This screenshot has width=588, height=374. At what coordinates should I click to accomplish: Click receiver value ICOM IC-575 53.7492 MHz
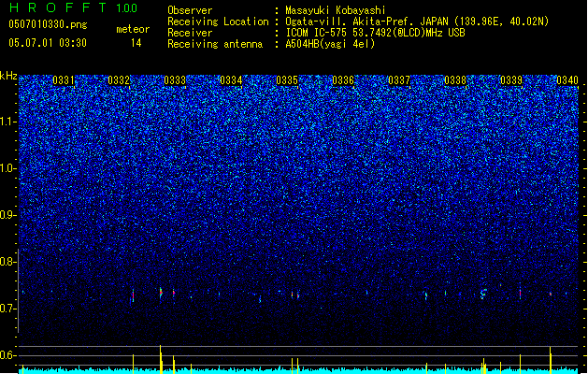pyautogui.click(x=375, y=33)
